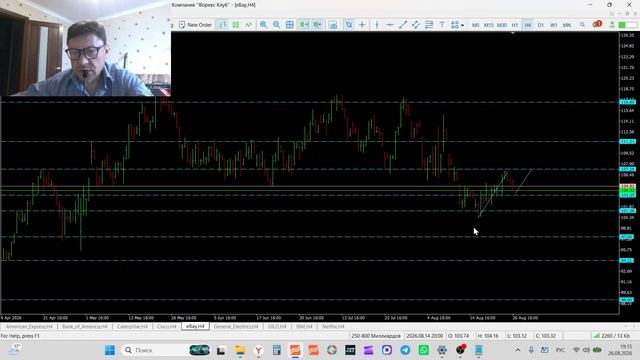The height and width of the screenshot is (360, 640).
Task: Open Telegram from the taskbar
Action: [x=405, y=350]
